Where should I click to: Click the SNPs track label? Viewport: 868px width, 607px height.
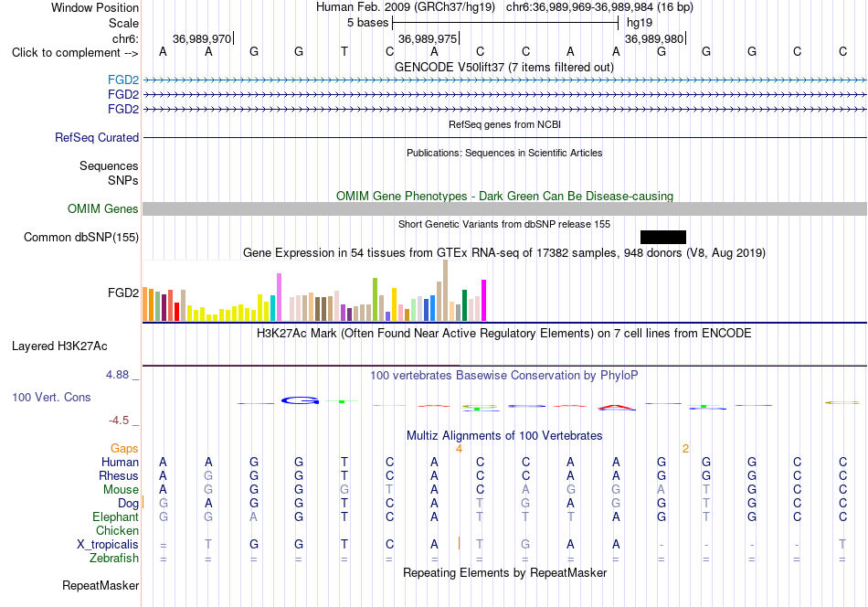[x=123, y=181]
